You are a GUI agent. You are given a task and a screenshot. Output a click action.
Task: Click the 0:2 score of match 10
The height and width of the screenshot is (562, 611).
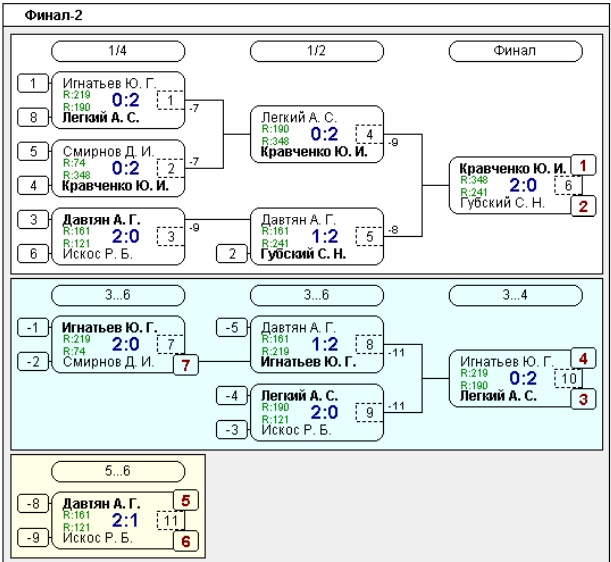tap(523, 378)
